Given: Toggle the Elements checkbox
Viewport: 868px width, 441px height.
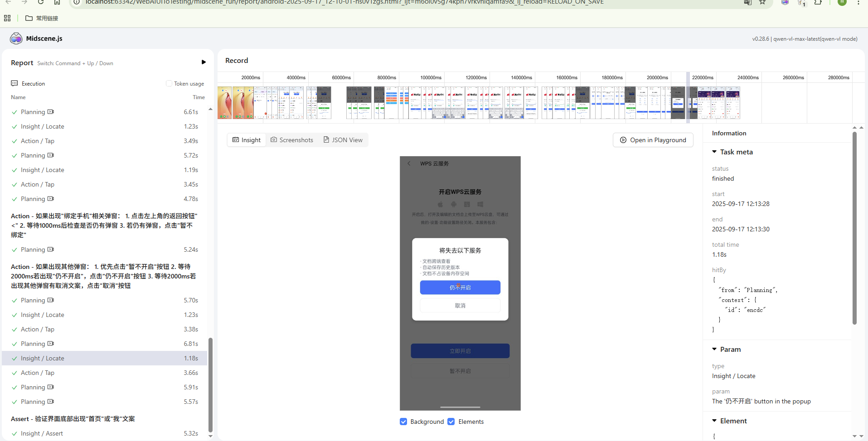Looking at the screenshot, I should [451, 422].
